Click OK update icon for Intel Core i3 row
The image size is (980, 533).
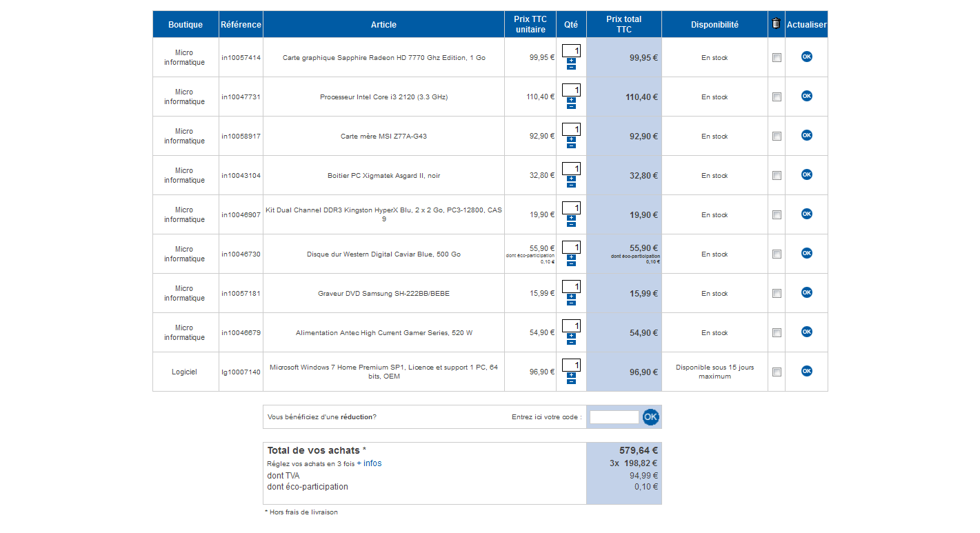[x=806, y=96]
